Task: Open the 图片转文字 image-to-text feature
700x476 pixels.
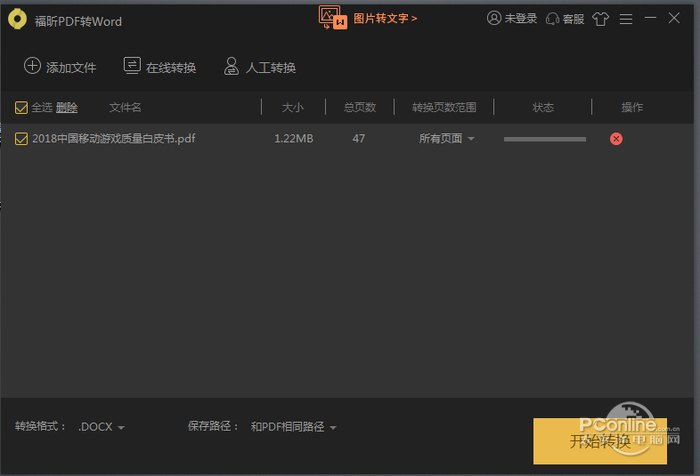Action: [x=385, y=18]
